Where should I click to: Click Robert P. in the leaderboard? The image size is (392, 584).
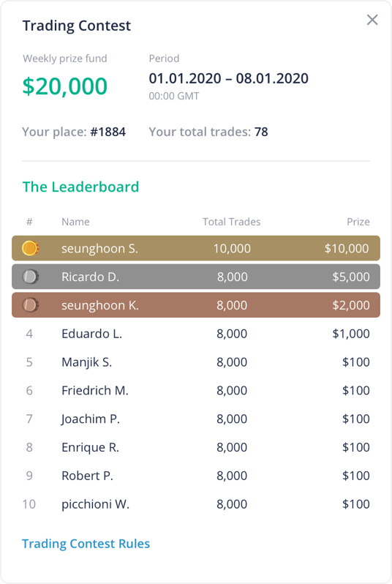pos(87,476)
